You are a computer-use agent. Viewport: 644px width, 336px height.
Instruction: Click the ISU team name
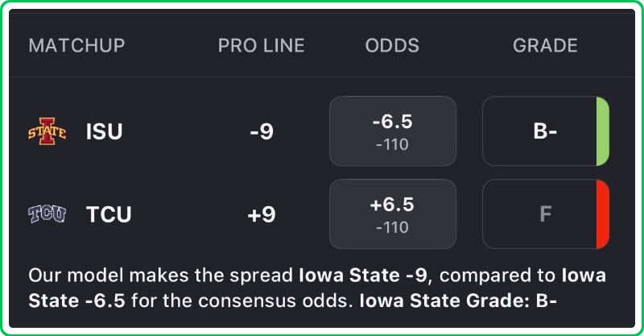(105, 131)
